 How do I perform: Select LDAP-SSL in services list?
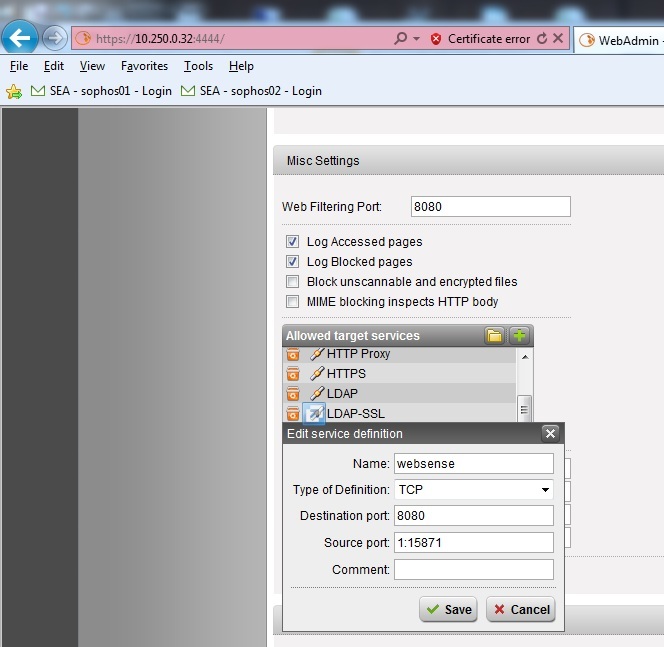click(x=356, y=413)
